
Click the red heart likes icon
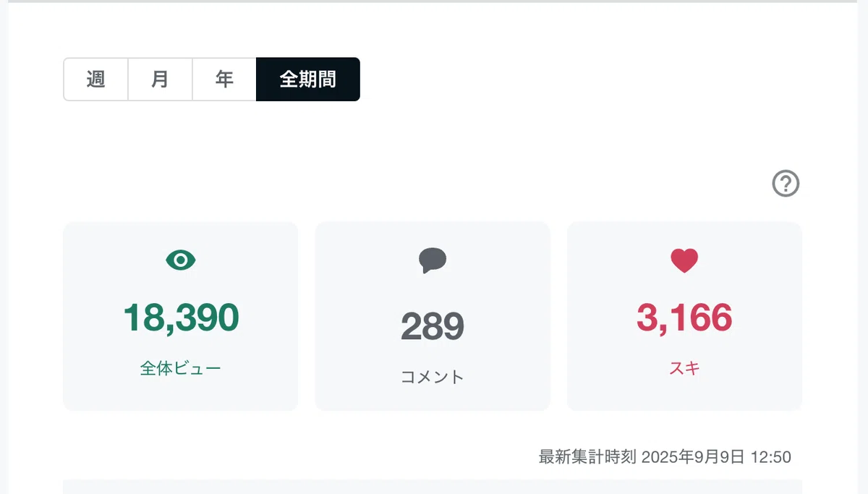pyautogui.click(x=684, y=260)
